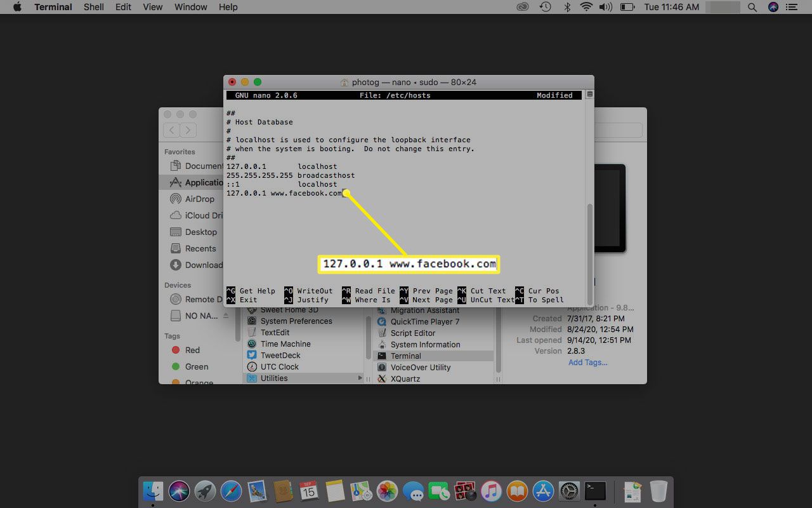Expand the Utilities folder in Finder

click(360, 378)
